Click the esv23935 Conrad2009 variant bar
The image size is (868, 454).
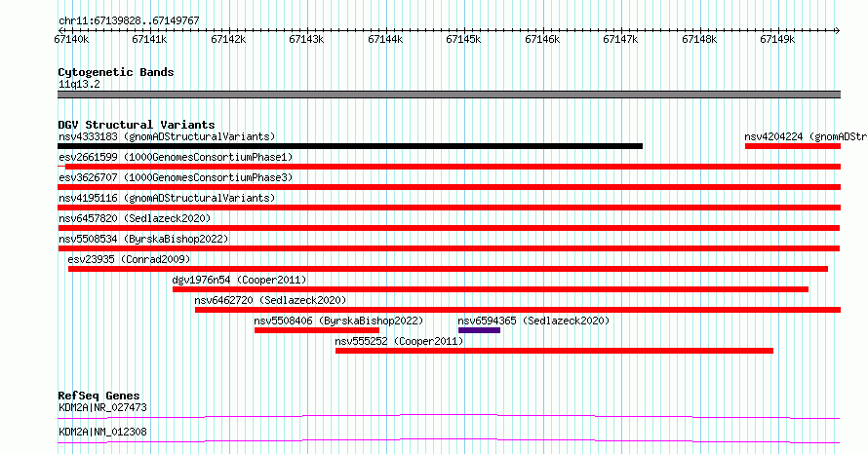pos(448,269)
